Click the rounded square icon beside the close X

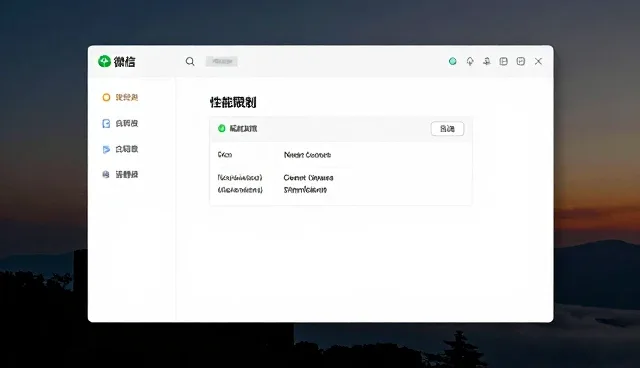[521, 61]
